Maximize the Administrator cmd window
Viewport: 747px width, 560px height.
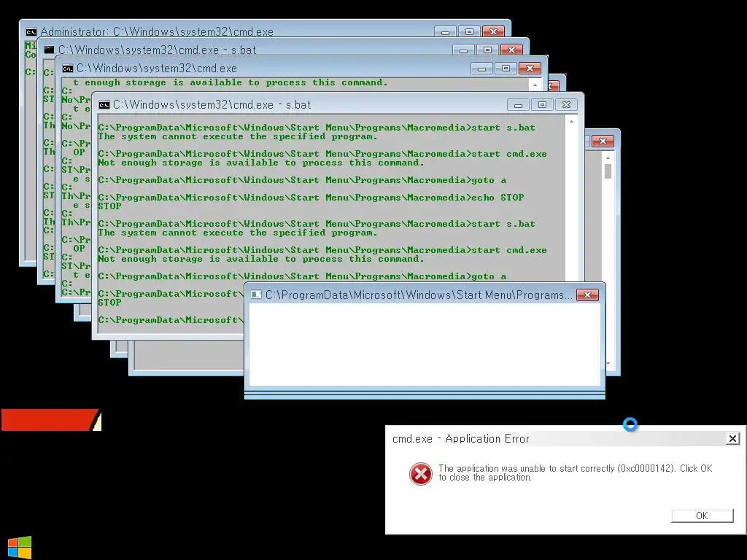pyautogui.click(x=469, y=32)
